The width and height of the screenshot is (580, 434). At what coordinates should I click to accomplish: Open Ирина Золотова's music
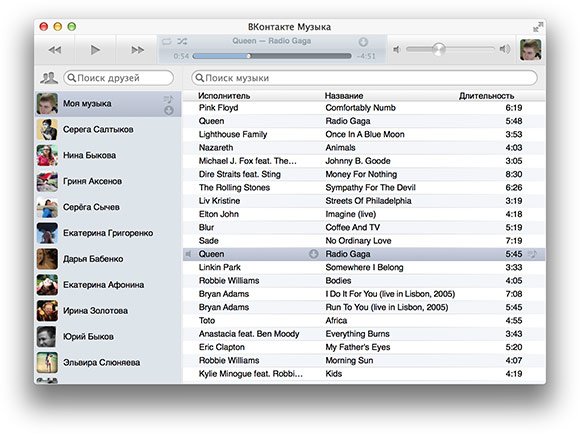click(x=108, y=311)
